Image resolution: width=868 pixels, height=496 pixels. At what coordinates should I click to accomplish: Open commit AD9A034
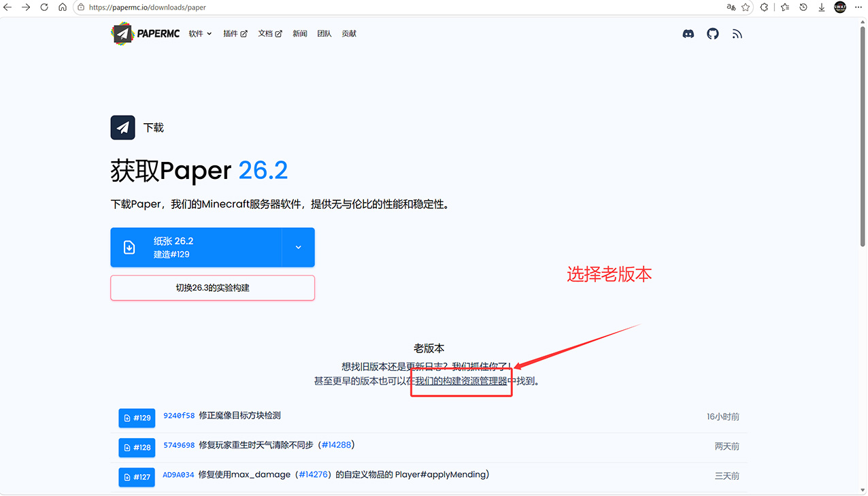178,475
